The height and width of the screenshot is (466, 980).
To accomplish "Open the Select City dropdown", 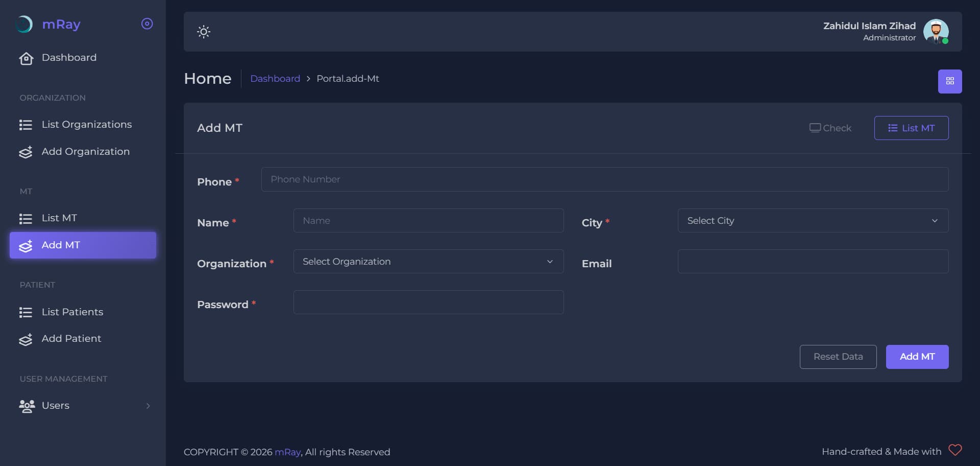I will [813, 220].
